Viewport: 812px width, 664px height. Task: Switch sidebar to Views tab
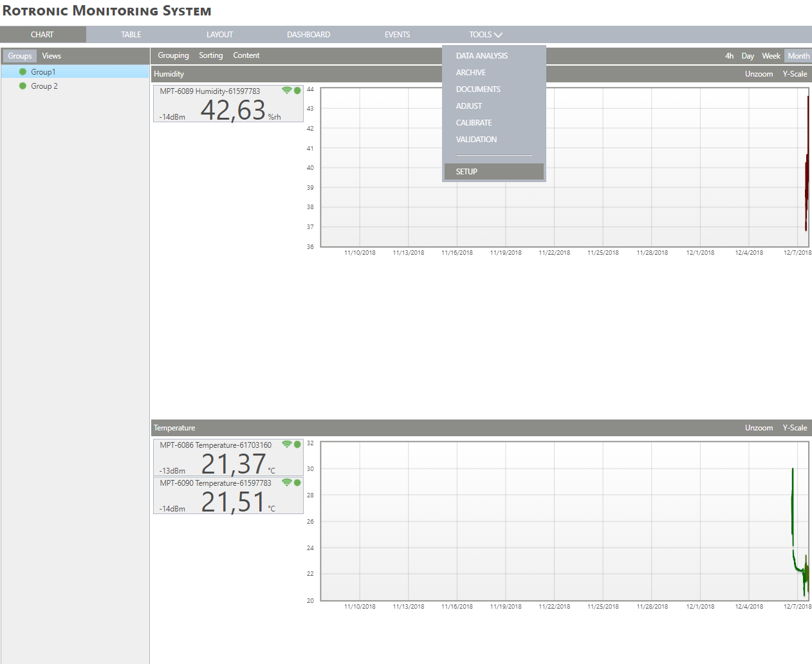[x=51, y=56]
